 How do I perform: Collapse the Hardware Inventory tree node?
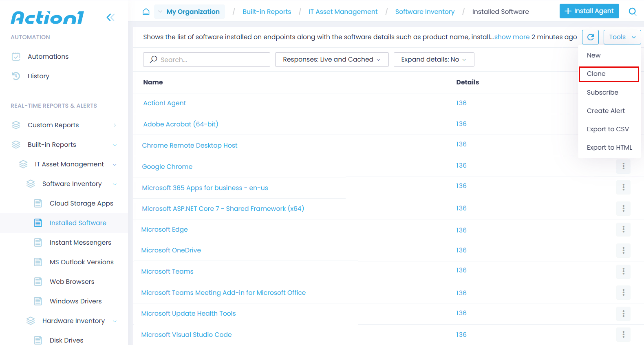(x=115, y=321)
